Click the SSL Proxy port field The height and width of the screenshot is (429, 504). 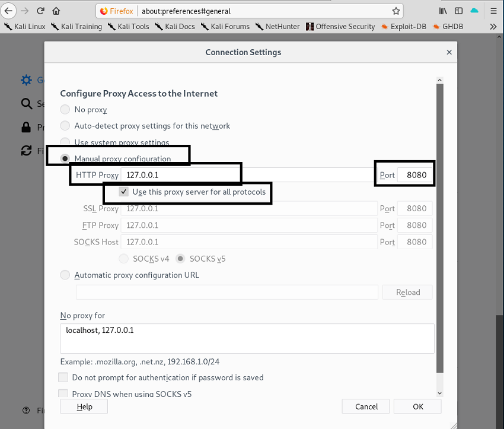[x=414, y=208]
